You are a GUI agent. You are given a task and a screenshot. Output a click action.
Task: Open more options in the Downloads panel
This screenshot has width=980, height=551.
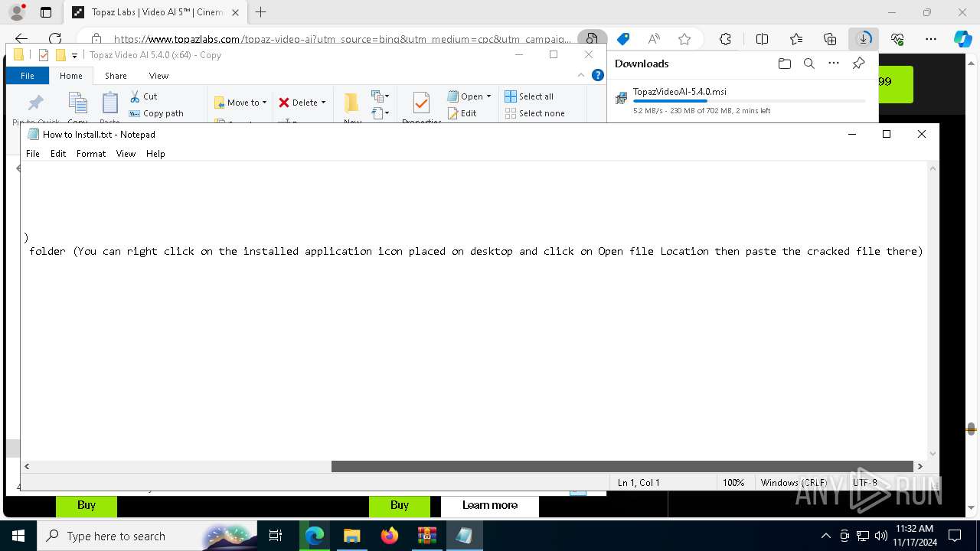pyautogui.click(x=834, y=64)
